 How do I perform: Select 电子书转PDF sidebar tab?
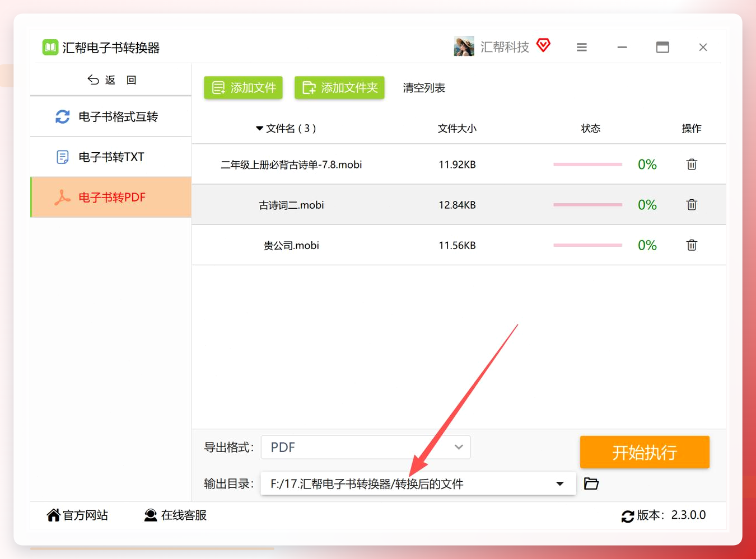pos(111,197)
